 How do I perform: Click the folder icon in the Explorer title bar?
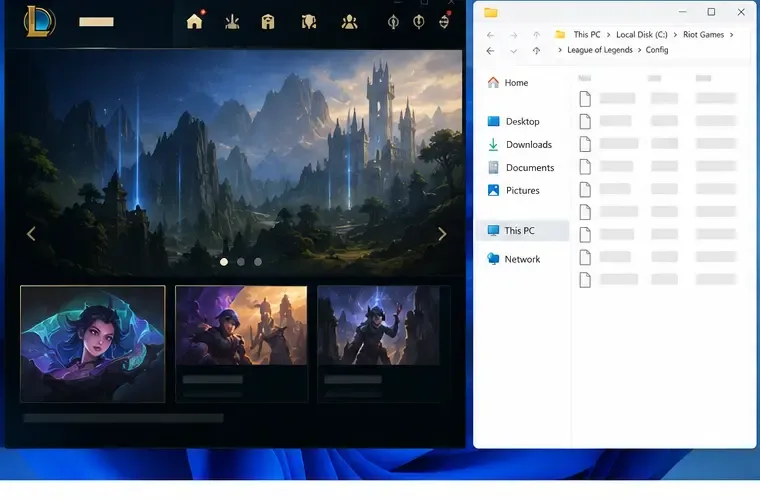(x=491, y=13)
